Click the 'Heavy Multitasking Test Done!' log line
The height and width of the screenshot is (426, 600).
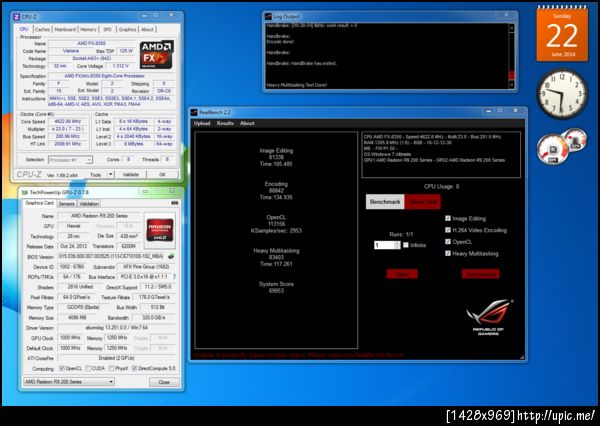(x=297, y=85)
